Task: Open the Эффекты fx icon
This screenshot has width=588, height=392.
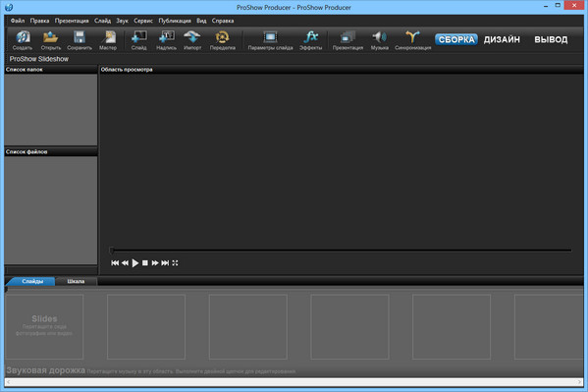Action: 311,40
